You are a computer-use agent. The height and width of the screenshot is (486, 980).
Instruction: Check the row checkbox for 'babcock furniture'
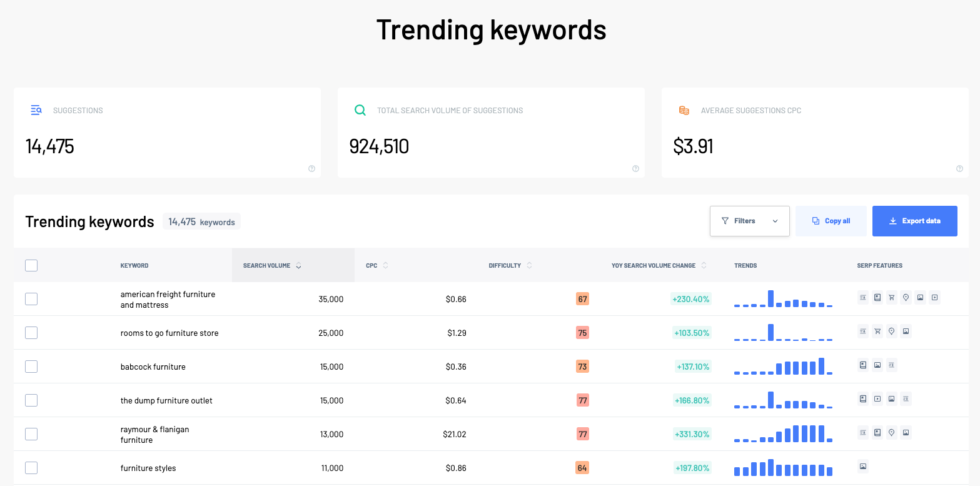(x=31, y=366)
